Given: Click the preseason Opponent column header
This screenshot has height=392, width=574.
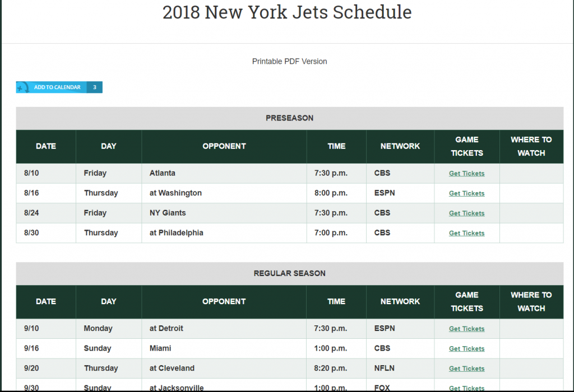Looking at the screenshot, I should 224,146.
